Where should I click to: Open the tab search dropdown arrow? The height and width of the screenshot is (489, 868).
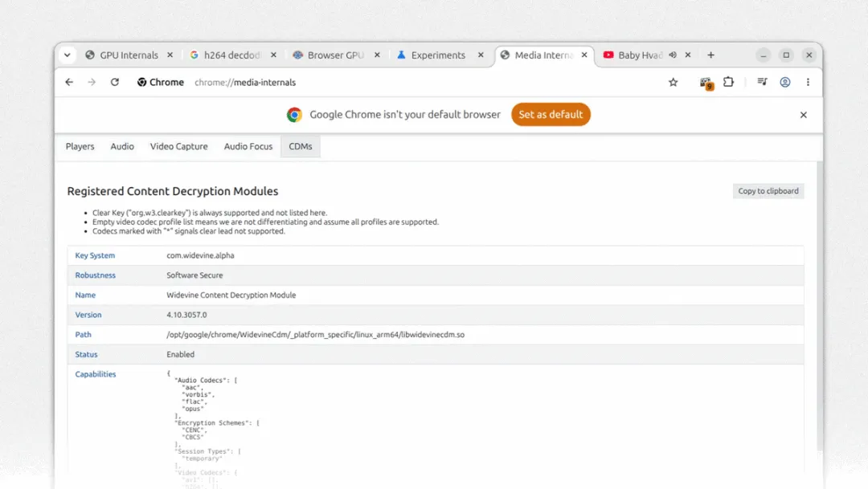tap(67, 55)
